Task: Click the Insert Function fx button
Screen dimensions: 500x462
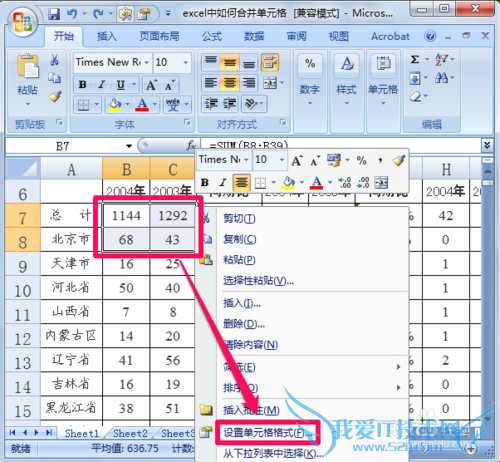Action: point(191,145)
